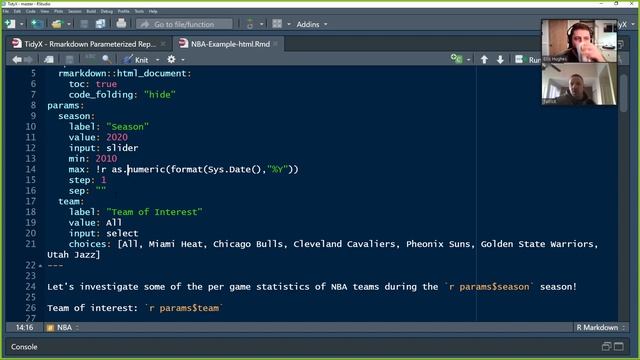Image resolution: width=640 pixels, height=360 pixels.
Task: Open the Addins menu
Action: point(312,24)
